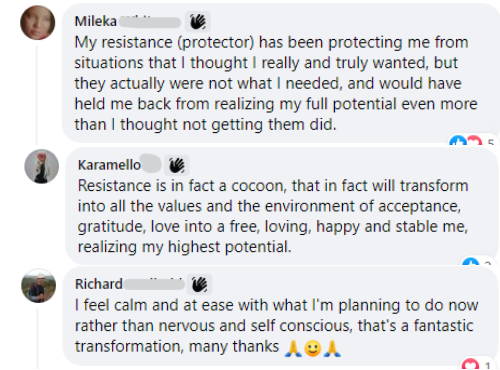This screenshot has height=370, width=500.
Task: Open the heart reaction on Richard's comment
Action: (470, 363)
